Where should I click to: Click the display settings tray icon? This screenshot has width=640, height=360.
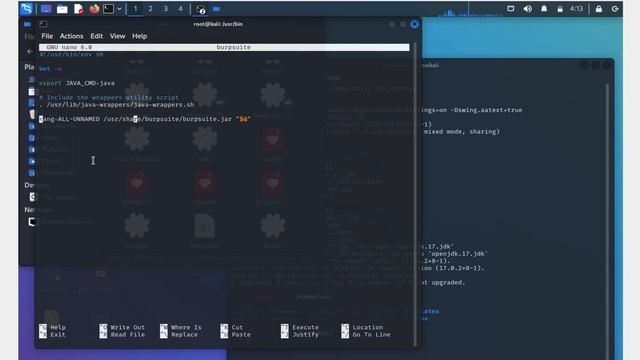[511, 9]
